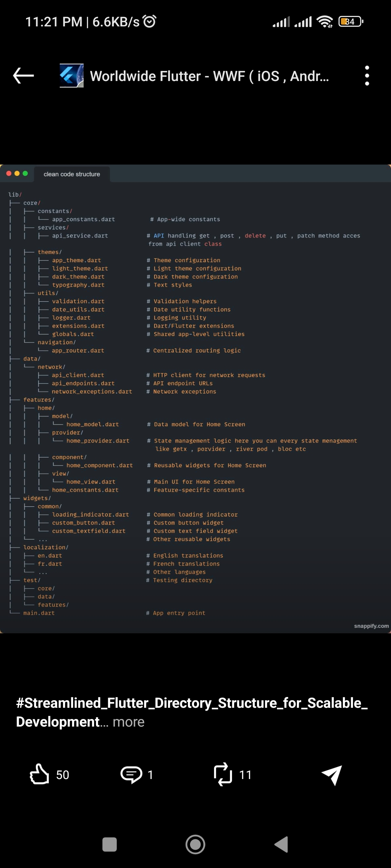
Task: Open the Worldwide Flutter group avatar
Action: (x=71, y=76)
